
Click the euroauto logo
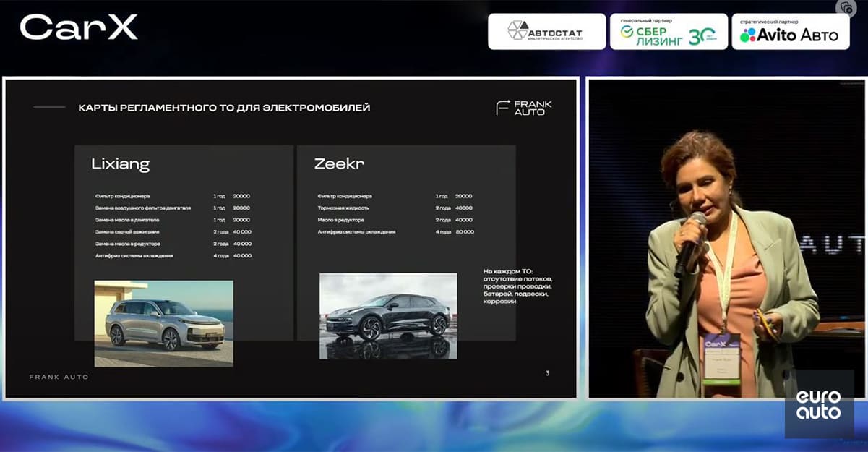[x=819, y=404]
